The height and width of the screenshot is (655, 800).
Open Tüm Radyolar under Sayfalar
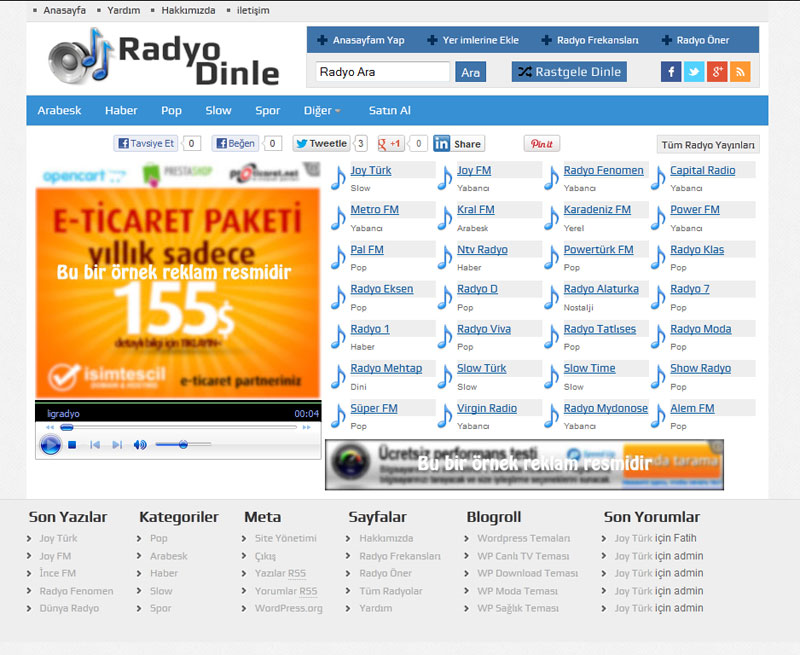pos(391,591)
